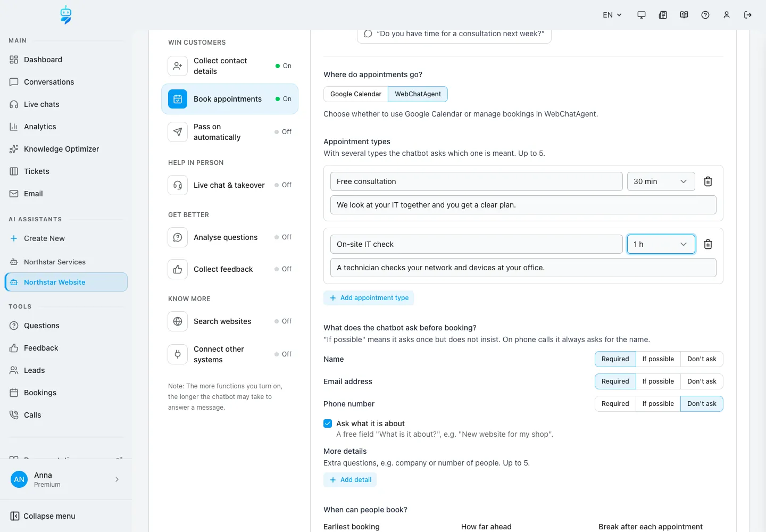Click Add appointment type

coord(369,298)
